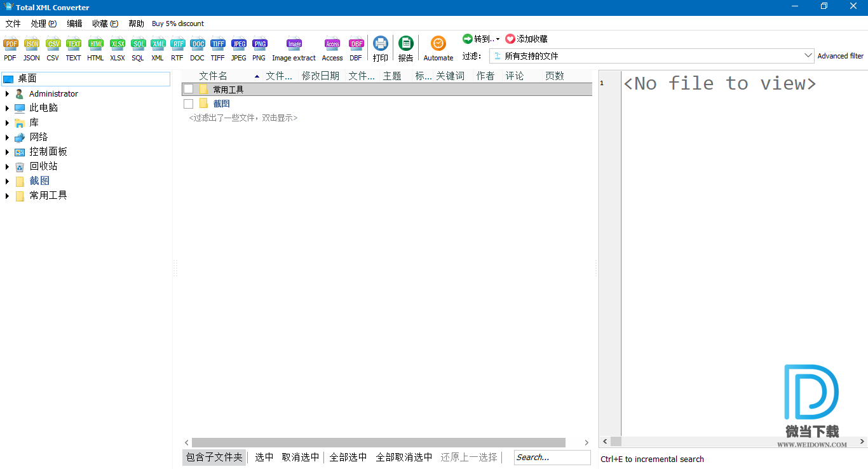Image resolution: width=868 pixels, height=469 pixels.
Task: Launch the Automate scheduler icon
Action: [438, 43]
